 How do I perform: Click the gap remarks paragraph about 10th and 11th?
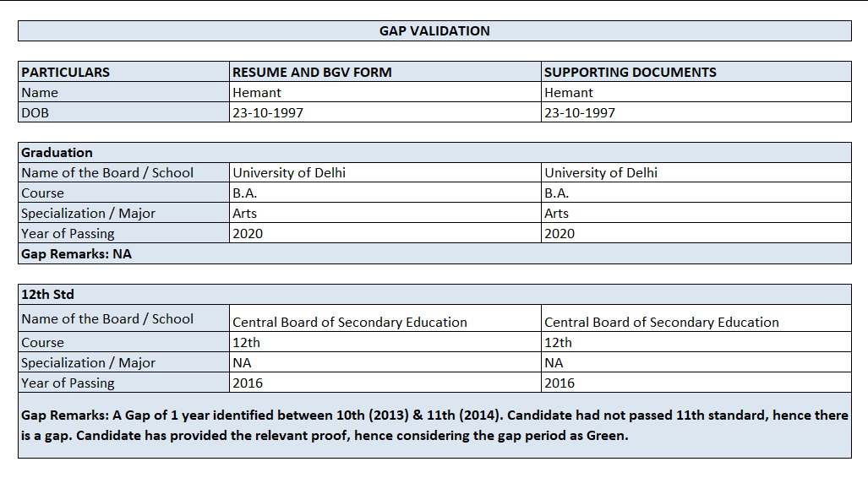pyautogui.click(x=434, y=426)
